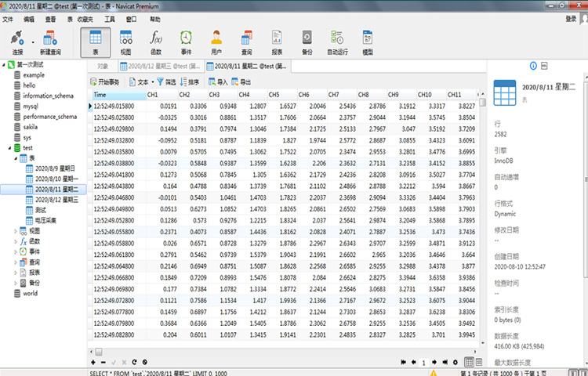The height and width of the screenshot is (376, 588).
Task: Open the 自动运行 (Automation) toolbar icon
Action: click(x=337, y=40)
